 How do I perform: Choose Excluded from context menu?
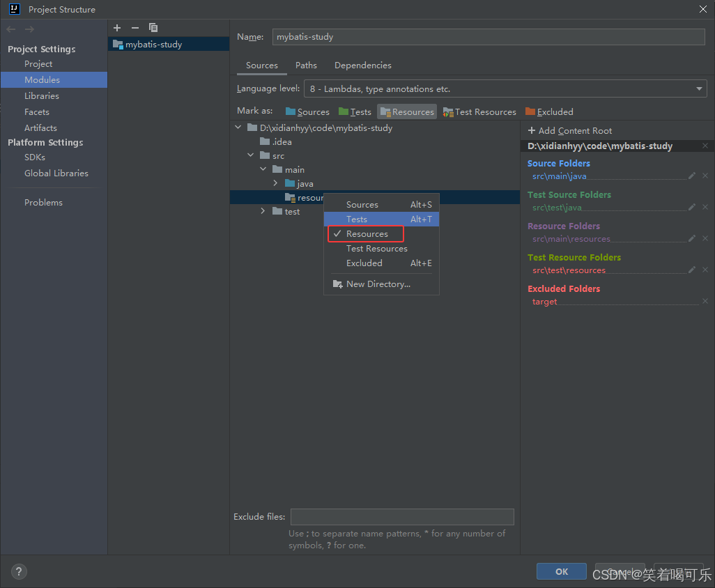click(381, 263)
